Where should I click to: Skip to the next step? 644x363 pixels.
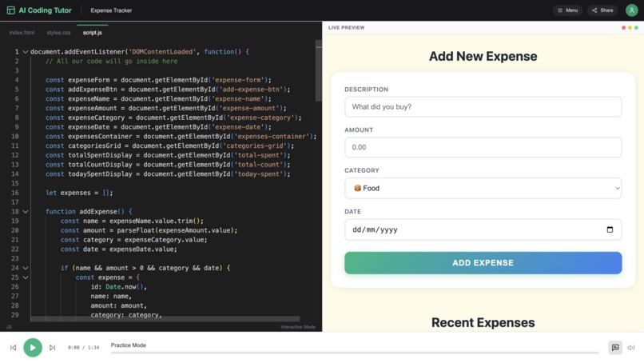[x=52, y=347]
